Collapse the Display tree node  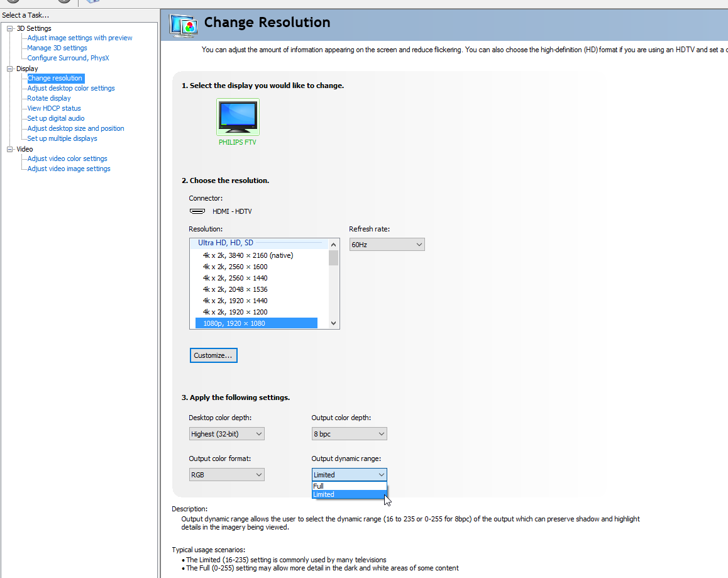[10, 69]
